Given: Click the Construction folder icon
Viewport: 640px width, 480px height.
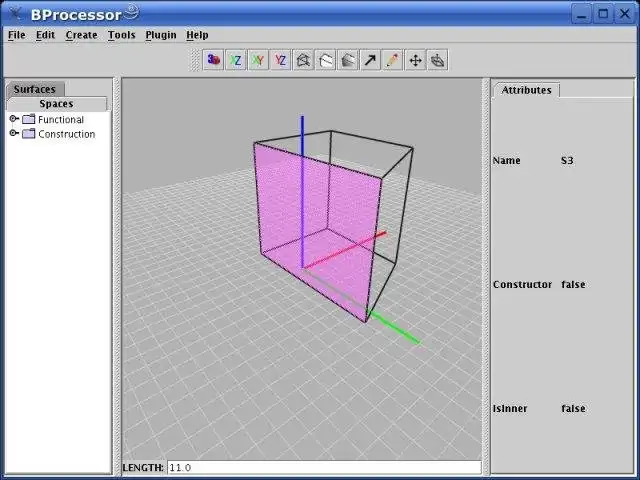Looking at the screenshot, I should (x=29, y=133).
